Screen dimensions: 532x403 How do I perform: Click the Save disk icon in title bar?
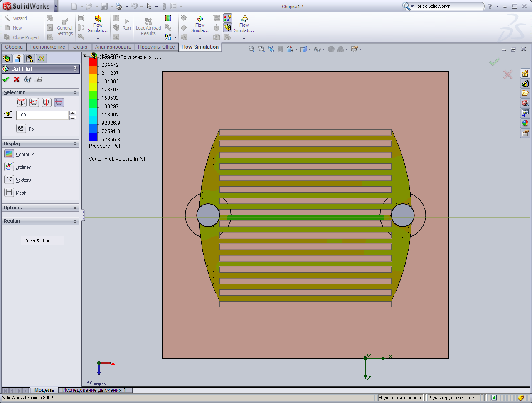[104, 6]
